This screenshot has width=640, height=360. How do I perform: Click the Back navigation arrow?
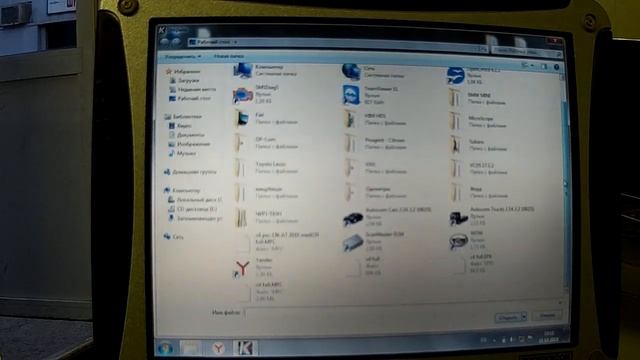tap(165, 42)
